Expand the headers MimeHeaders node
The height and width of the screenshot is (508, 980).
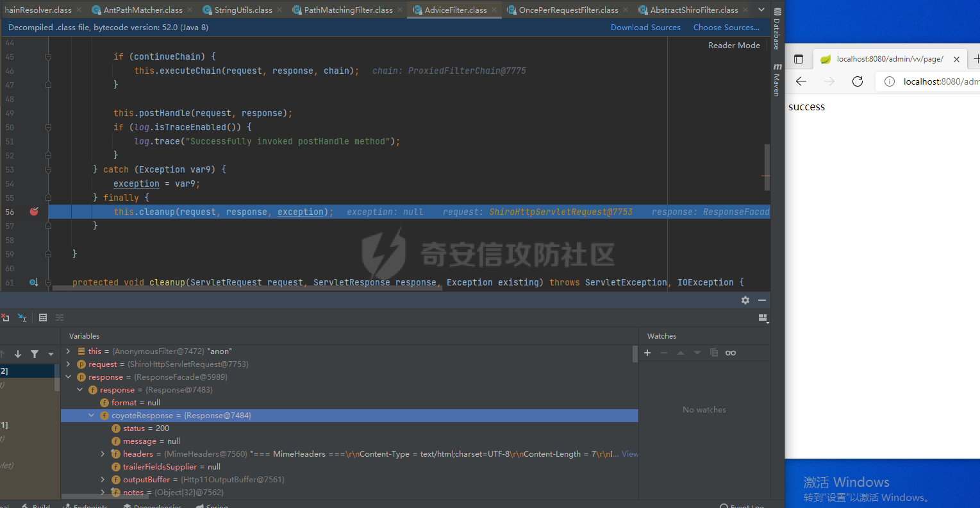[x=103, y=454]
